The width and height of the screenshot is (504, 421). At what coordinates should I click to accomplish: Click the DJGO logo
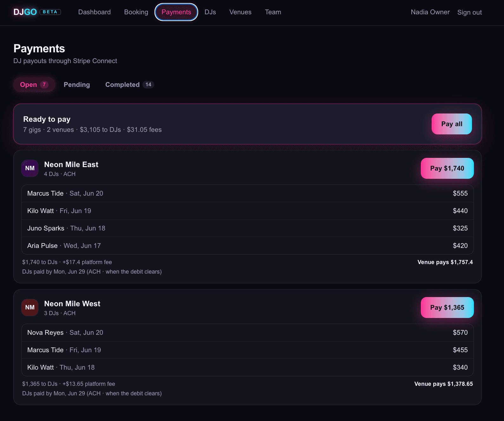point(25,12)
